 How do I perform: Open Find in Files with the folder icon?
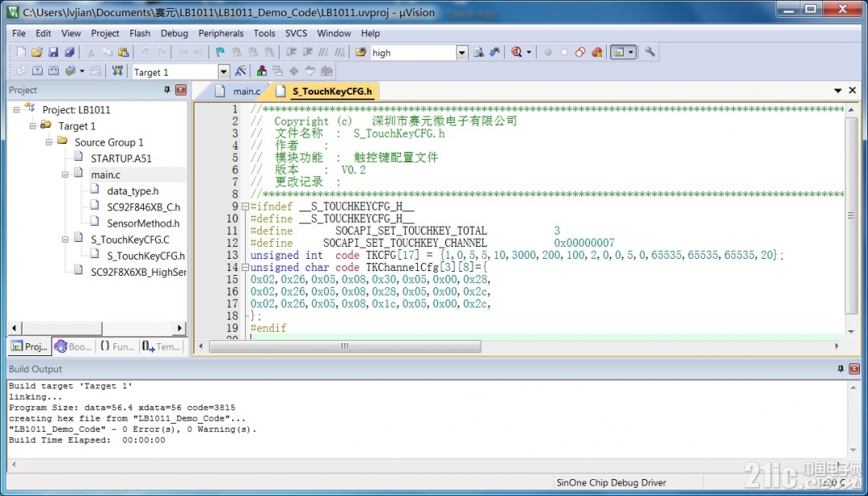(x=360, y=52)
